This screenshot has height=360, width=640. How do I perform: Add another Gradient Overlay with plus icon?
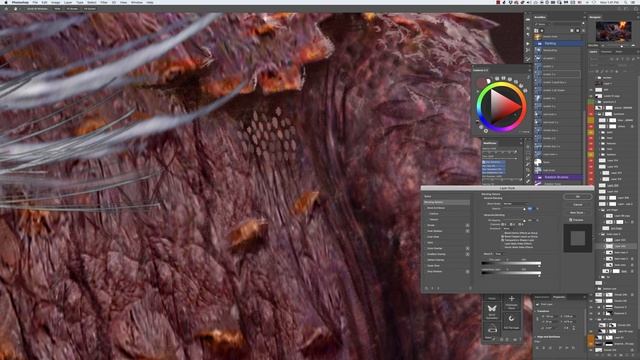(x=467, y=254)
